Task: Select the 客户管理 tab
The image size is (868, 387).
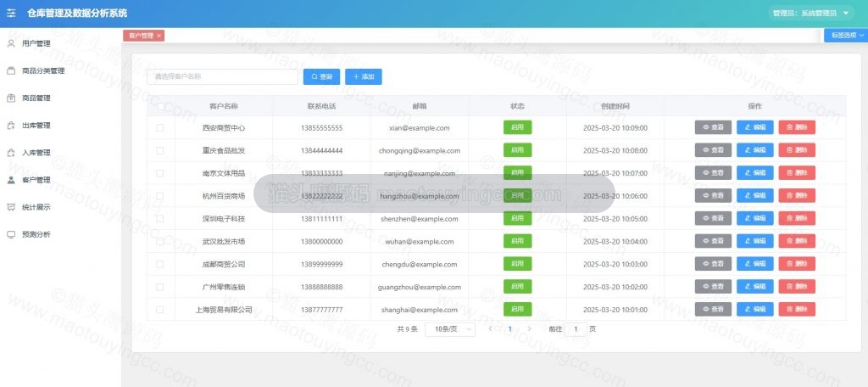Action: (x=141, y=36)
